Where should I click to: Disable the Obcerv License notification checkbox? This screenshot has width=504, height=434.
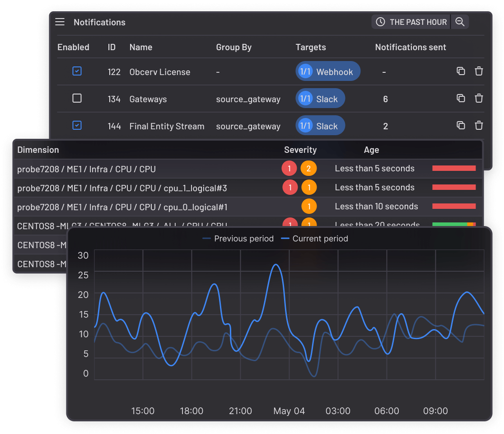click(x=77, y=71)
